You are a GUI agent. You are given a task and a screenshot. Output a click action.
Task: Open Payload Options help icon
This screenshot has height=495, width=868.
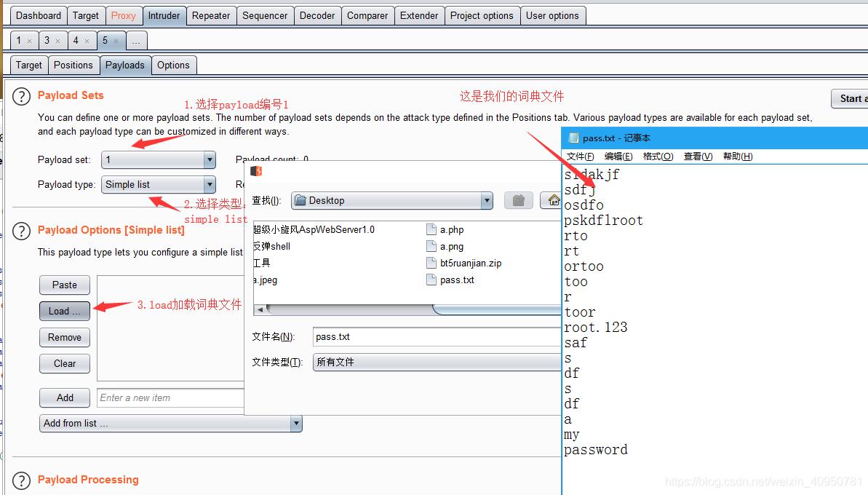pos(21,231)
